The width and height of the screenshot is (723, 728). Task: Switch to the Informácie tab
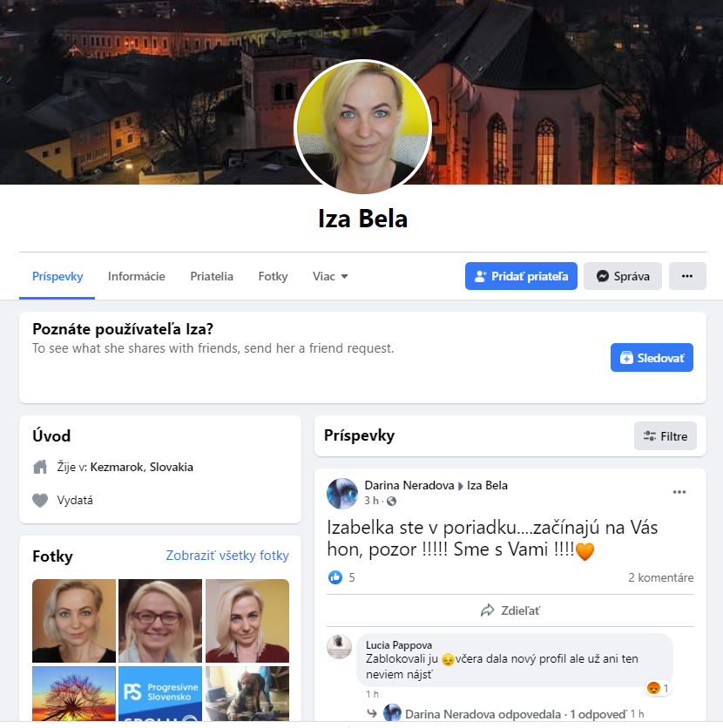click(x=137, y=276)
